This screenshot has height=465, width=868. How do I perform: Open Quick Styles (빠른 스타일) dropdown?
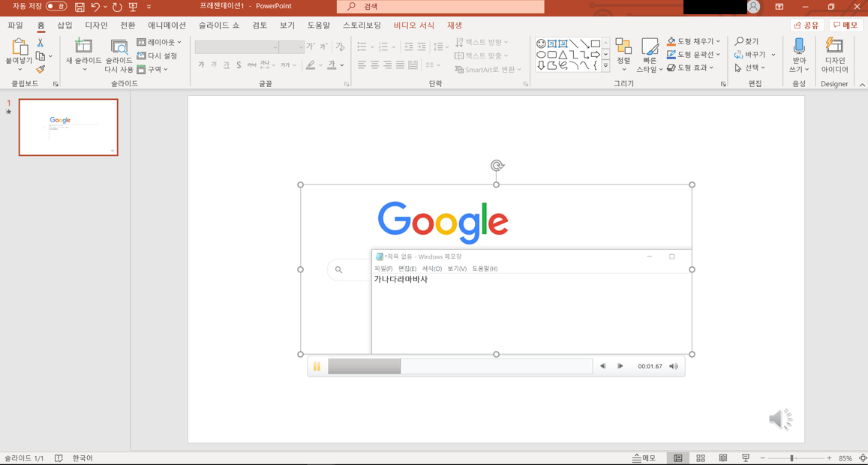[650, 56]
